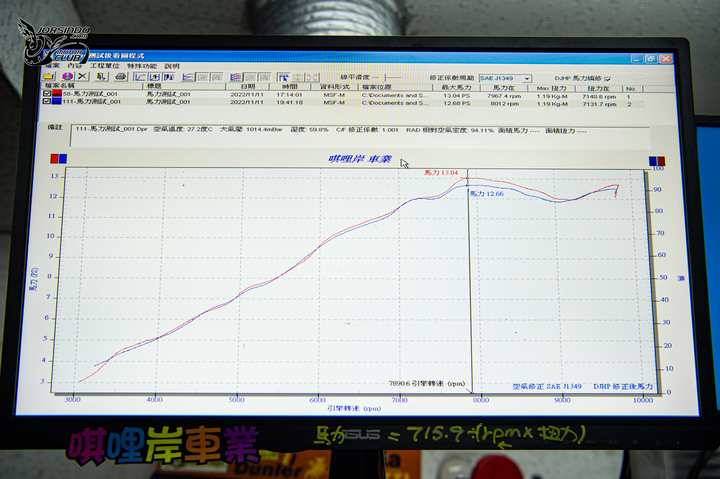Click the 資料形式 column header
The width and height of the screenshot is (720, 479).
tap(335, 87)
